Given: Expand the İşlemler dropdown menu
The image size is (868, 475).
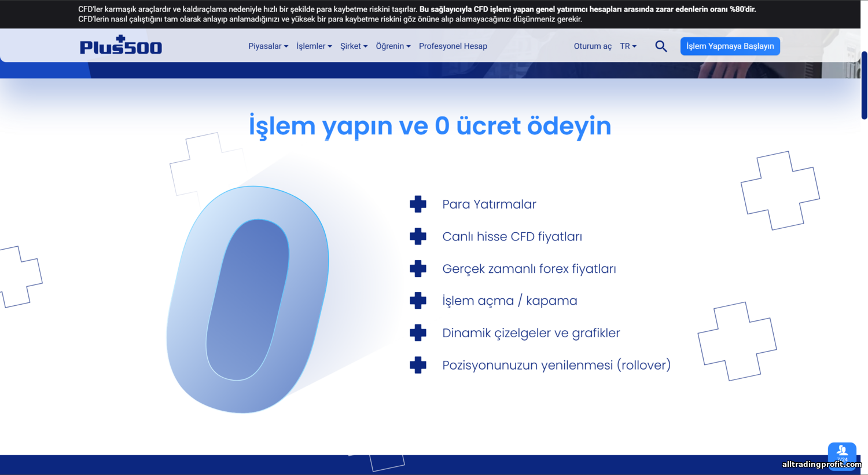Looking at the screenshot, I should pos(314,46).
